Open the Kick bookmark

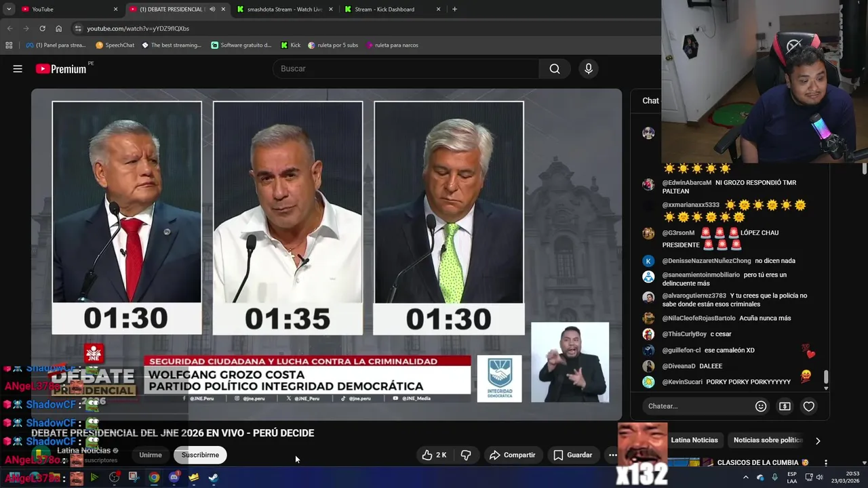pyautogui.click(x=290, y=45)
